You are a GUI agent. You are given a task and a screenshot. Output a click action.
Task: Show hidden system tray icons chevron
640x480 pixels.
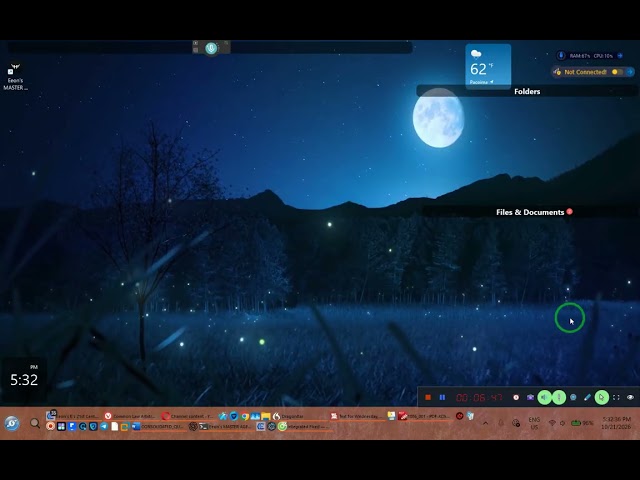point(486,423)
